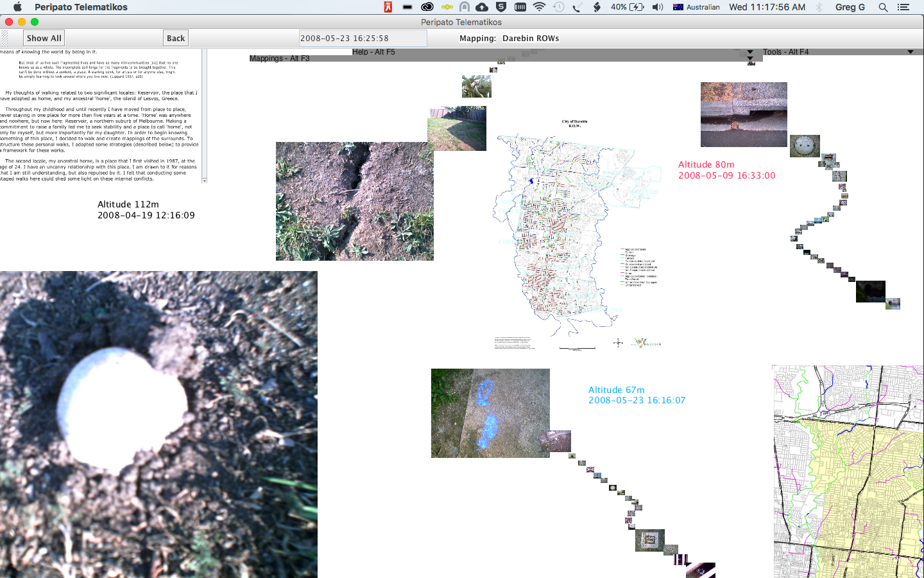Click the dropdown arrow left of Tools
Viewport: 924px width, 578px height.
coord(750,52)
